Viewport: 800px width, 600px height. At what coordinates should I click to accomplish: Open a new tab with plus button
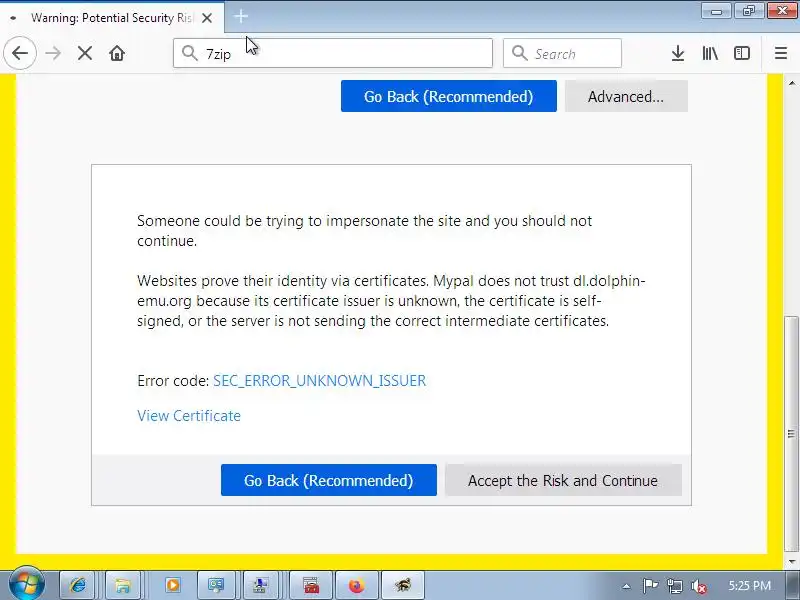tap(241, 17)
